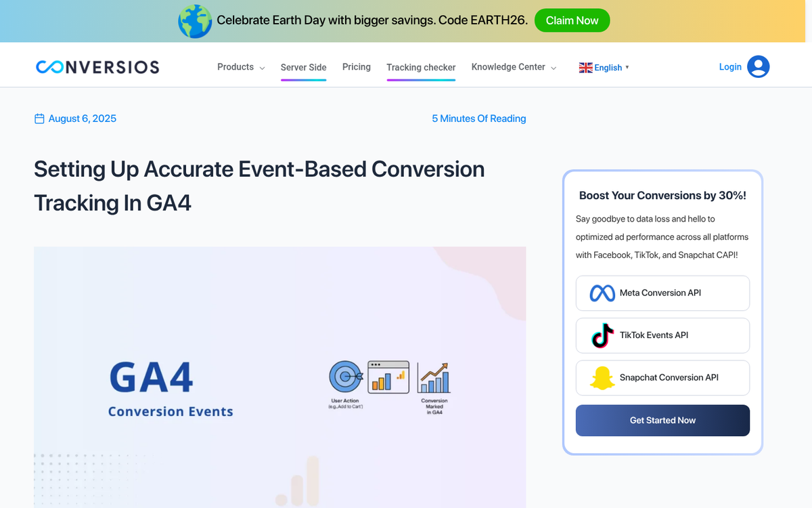Expand the Knowledge Center dropdown

pyautogui.click(x=514, y=67)
